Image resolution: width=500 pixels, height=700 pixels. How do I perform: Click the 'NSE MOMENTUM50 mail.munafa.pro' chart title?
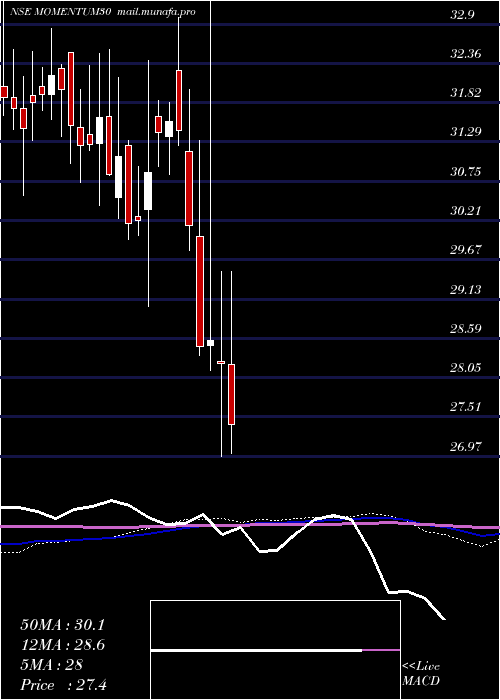103,12
